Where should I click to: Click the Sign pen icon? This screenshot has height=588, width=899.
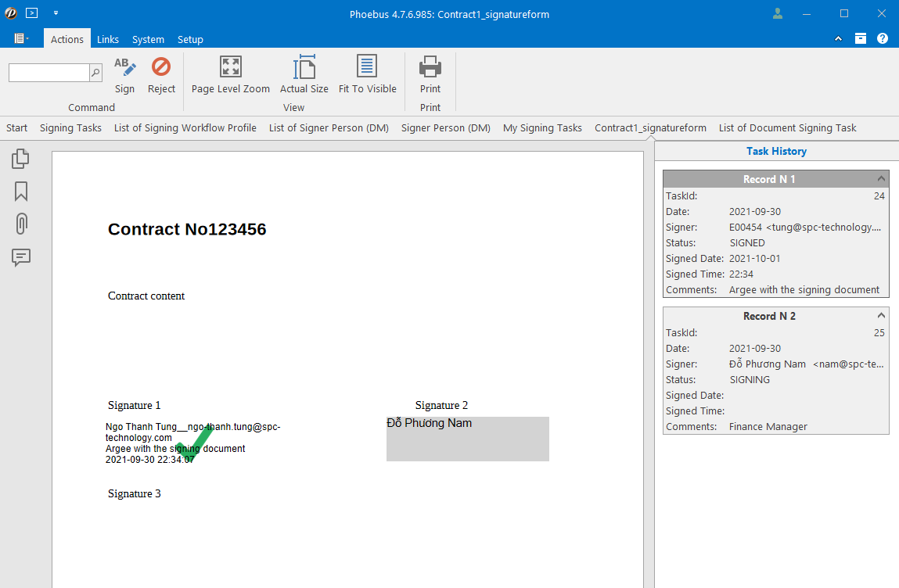(x=124, y=68)
